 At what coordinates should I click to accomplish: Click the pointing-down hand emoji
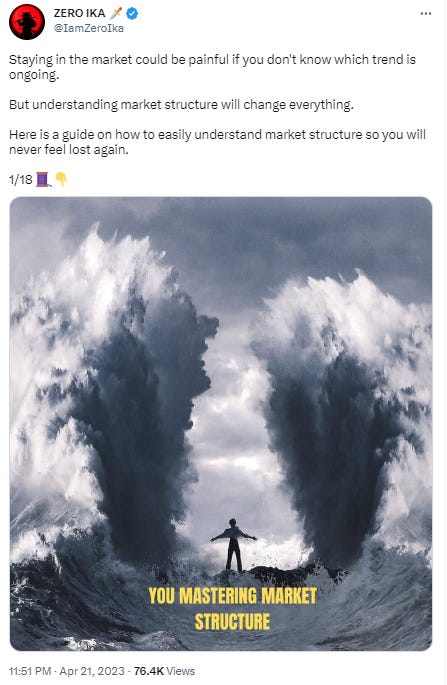coord(61,179)
